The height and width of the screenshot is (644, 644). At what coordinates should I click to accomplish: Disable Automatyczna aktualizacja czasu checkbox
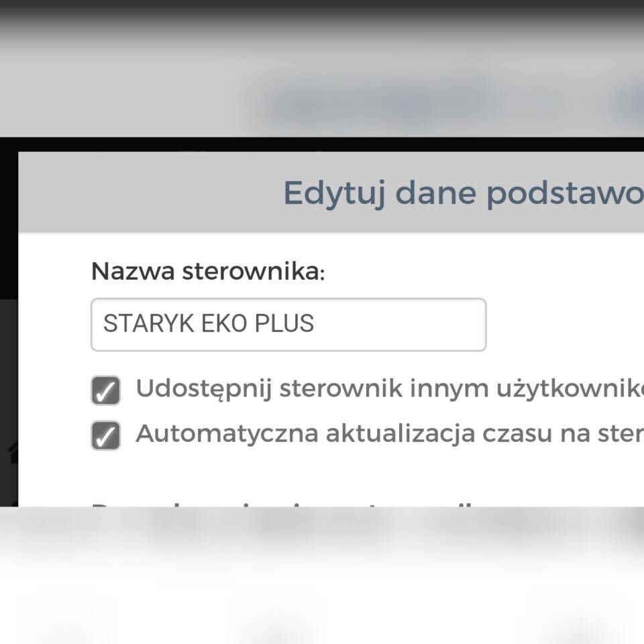point(105,435)
